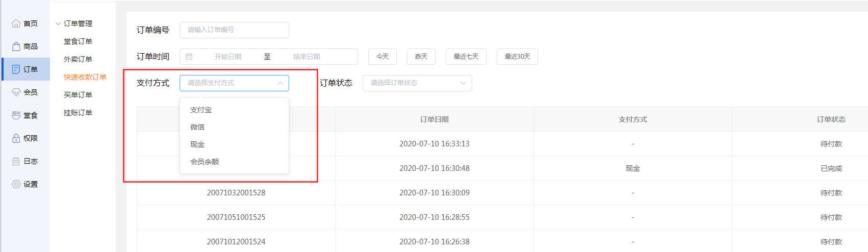868x252 pixels.
Task: Go to 外卖订单 submenu
Action: click(x=78, y=59)
